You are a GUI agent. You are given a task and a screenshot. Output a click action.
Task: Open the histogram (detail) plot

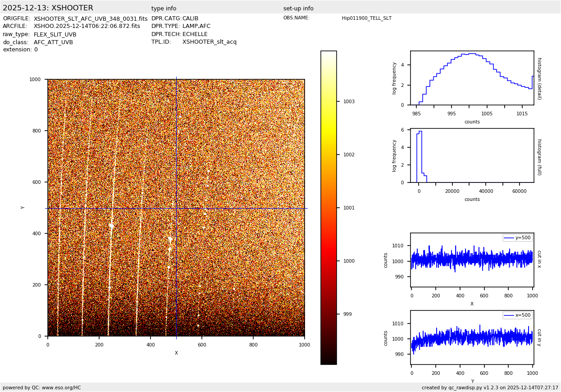tap(472, 78)
